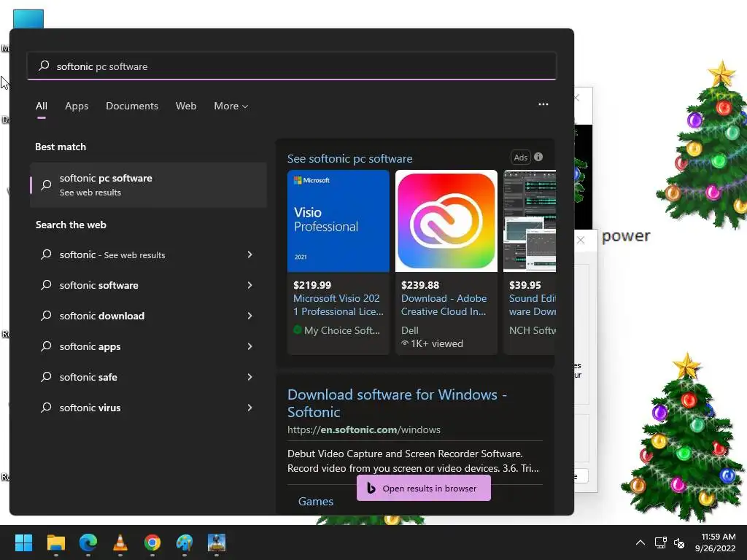This screenshot has width=747, height=560.
Task: Open the Windows Start menu
Action: click(x=23, y=542)
